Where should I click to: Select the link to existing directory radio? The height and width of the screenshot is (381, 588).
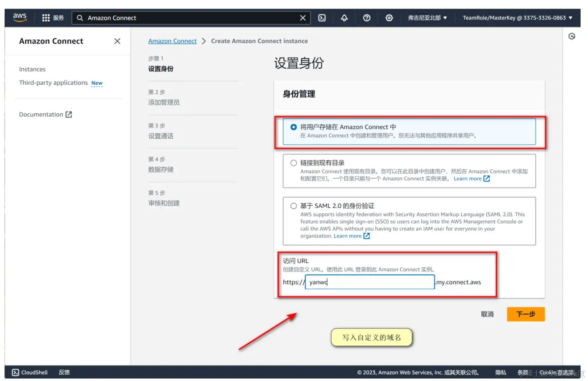coord(293,163)
